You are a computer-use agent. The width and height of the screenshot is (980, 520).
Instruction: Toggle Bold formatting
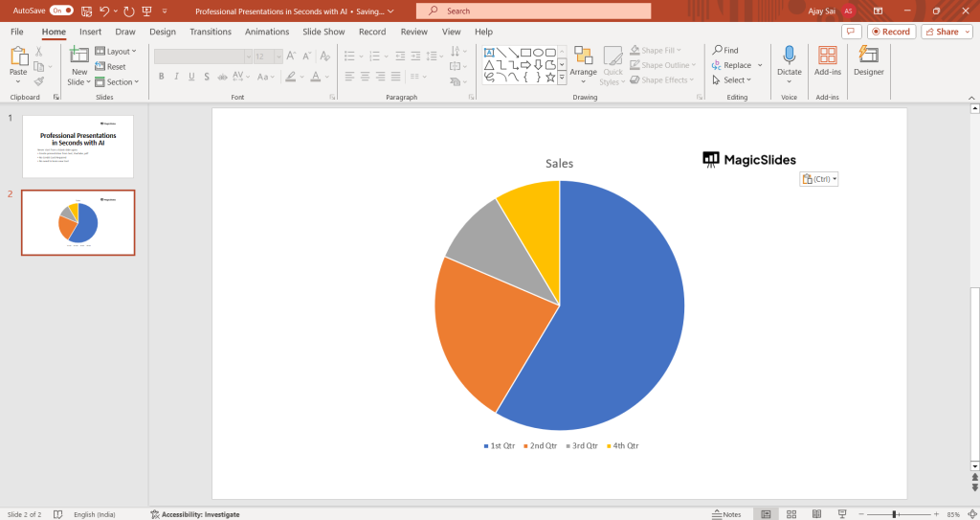pyautogui.click(x=161, y=77)
